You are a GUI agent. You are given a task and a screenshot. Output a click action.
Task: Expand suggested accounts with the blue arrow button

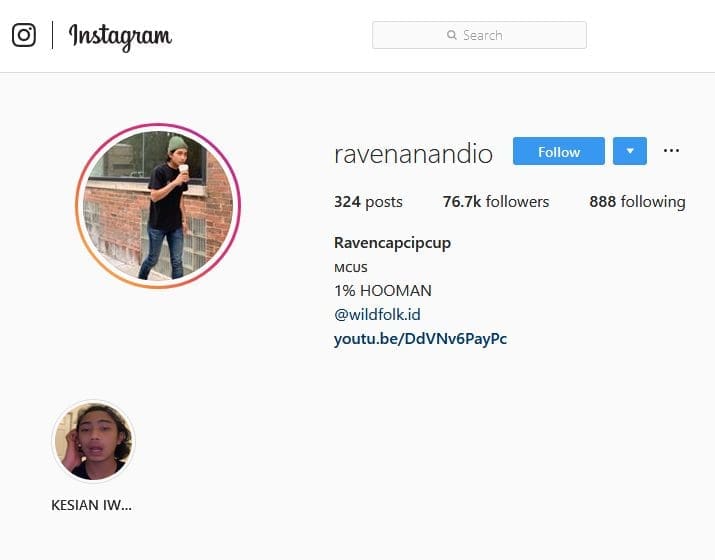[630, 152]
